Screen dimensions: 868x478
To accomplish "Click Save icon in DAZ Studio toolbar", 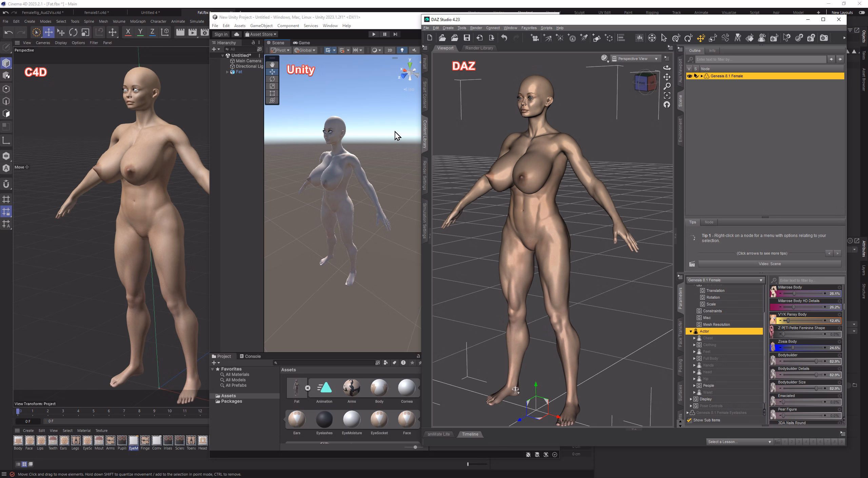I will coord(467,38).
